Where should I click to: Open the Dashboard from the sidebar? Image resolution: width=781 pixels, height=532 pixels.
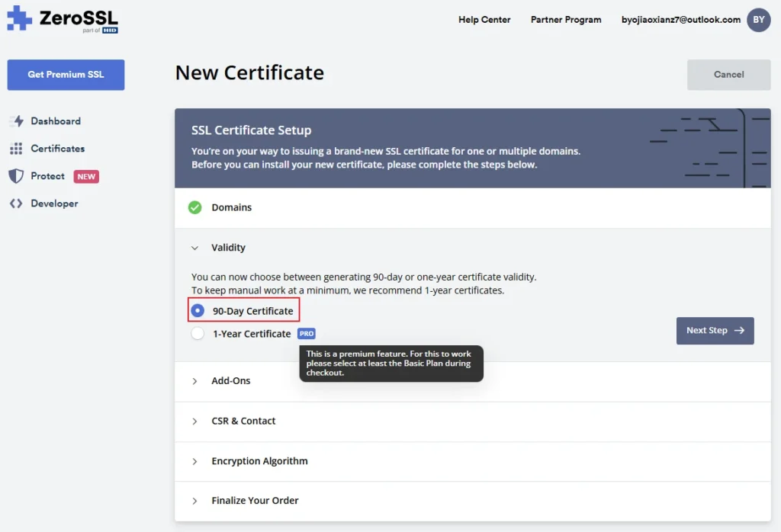(55, 120)
